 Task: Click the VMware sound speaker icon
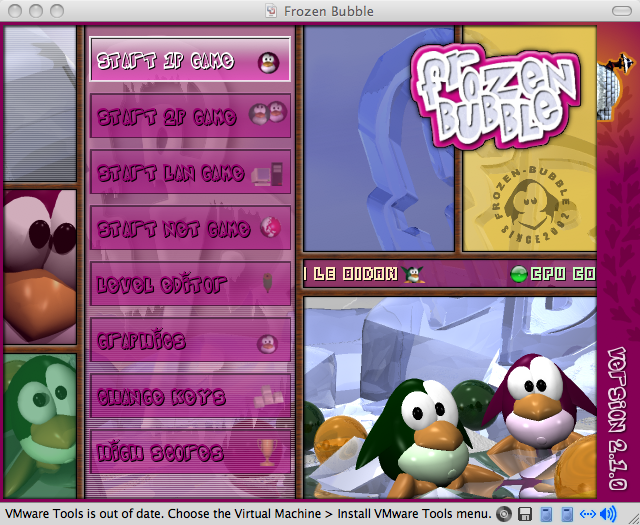608,514
